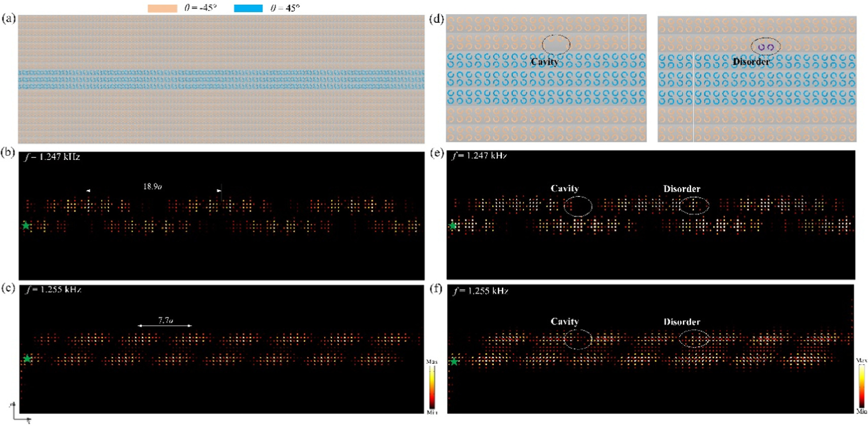This screenshot has width=868, height=426.
Task: Click the orange θ = -45° legend swatch
Action: [x=163, y=8]
